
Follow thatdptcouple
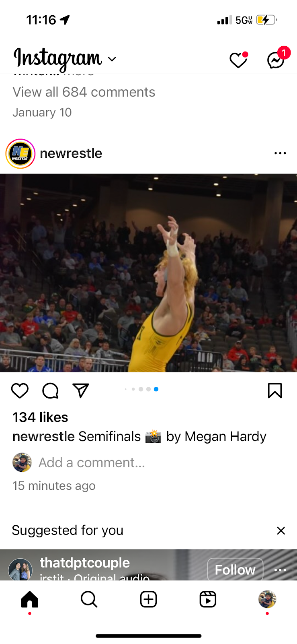pyautogui.click(x=235, y=570)
